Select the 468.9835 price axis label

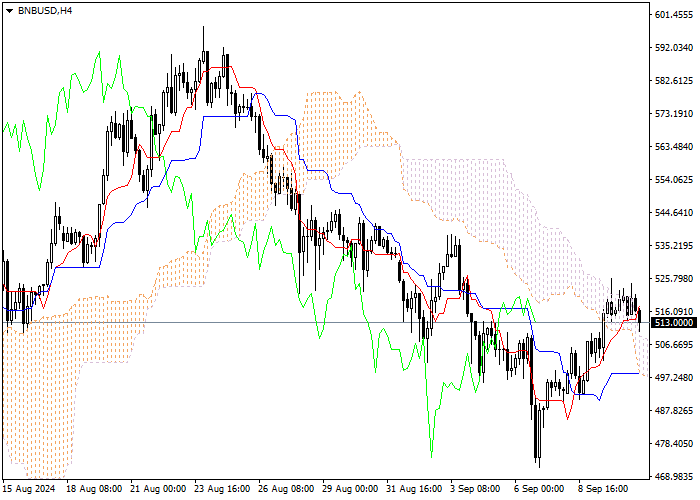pos(674,477)
